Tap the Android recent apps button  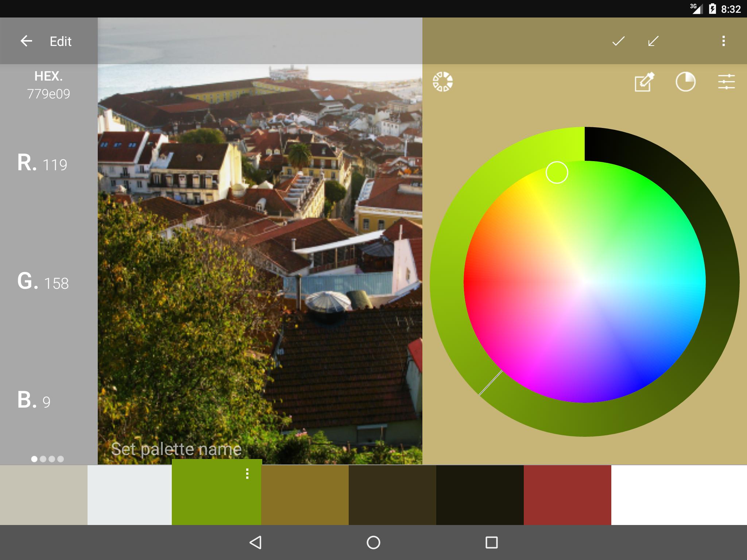491,542
